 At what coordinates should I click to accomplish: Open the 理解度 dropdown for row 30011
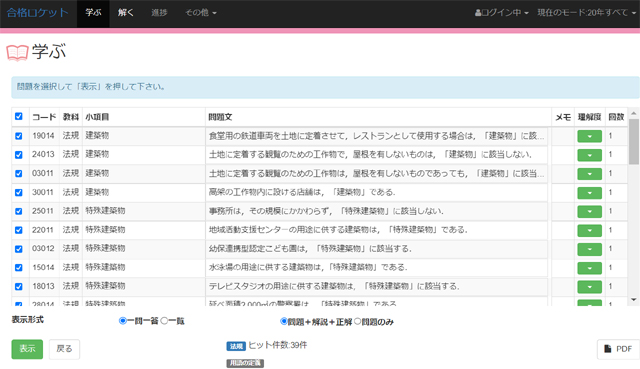tap(589, 193)
